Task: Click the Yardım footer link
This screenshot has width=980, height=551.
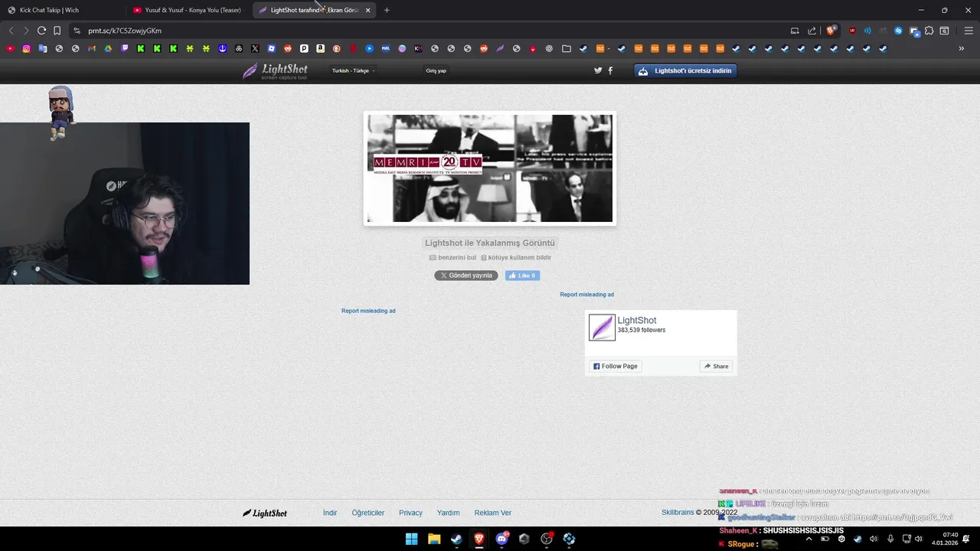Action: (448, 513)
